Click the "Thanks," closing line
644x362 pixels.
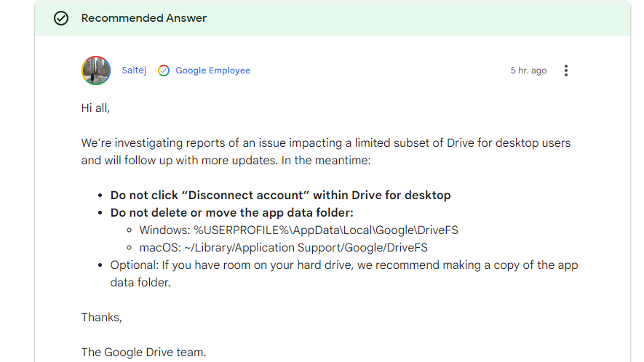click(x=102, y=318)
